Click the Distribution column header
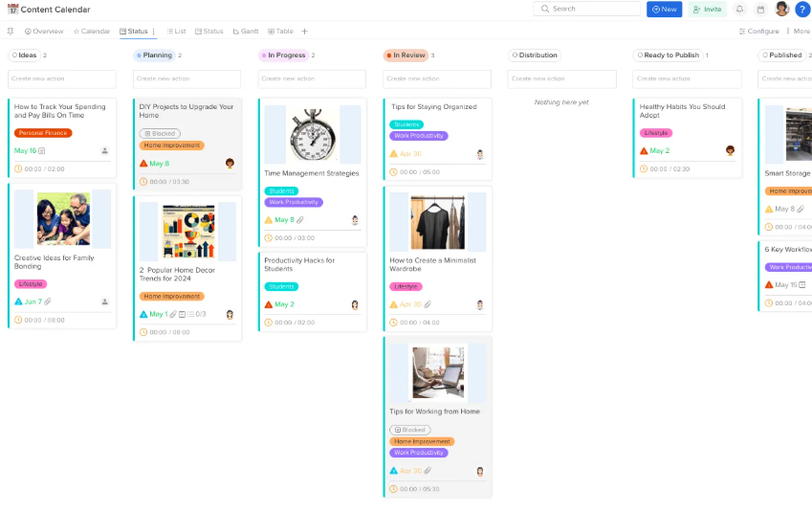Screen dimensions: 812x513 click(x=535, y=56)
